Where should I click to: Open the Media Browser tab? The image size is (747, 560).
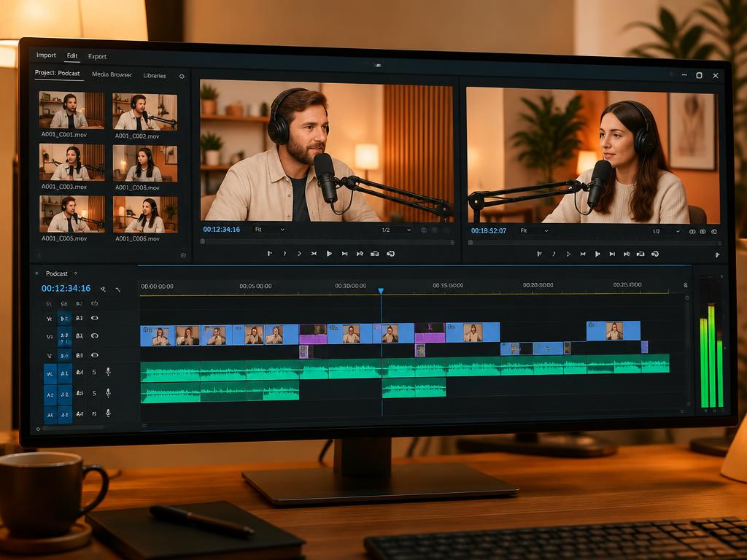[x=112, y=75]
